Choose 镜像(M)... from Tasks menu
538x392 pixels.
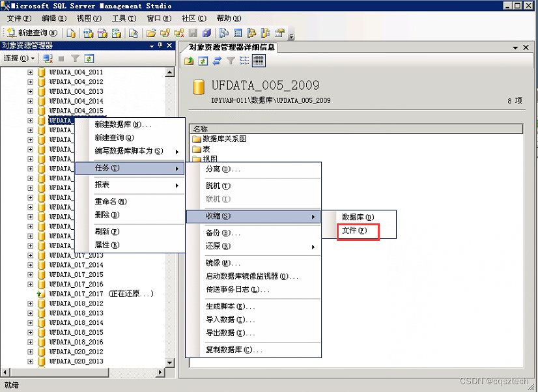253,263
